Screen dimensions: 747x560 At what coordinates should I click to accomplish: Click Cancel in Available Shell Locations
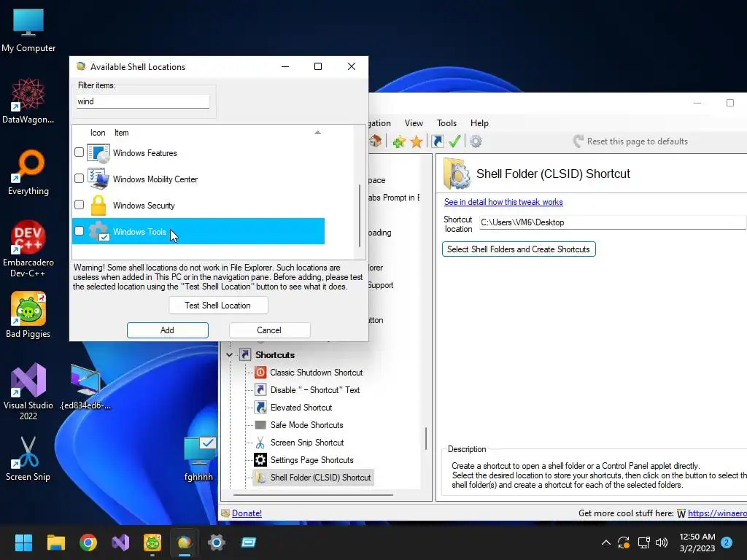pos(269,330)
